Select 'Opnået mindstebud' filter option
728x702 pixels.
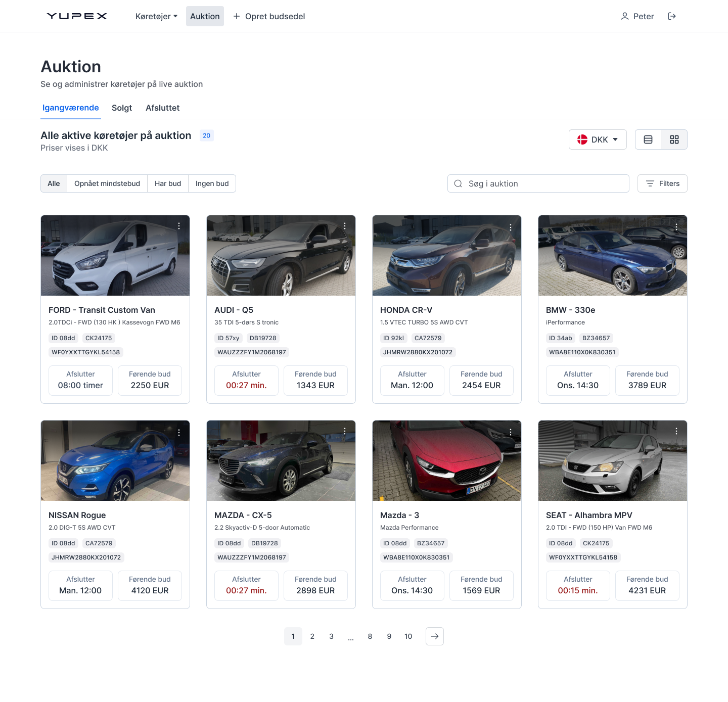[107, 183]
